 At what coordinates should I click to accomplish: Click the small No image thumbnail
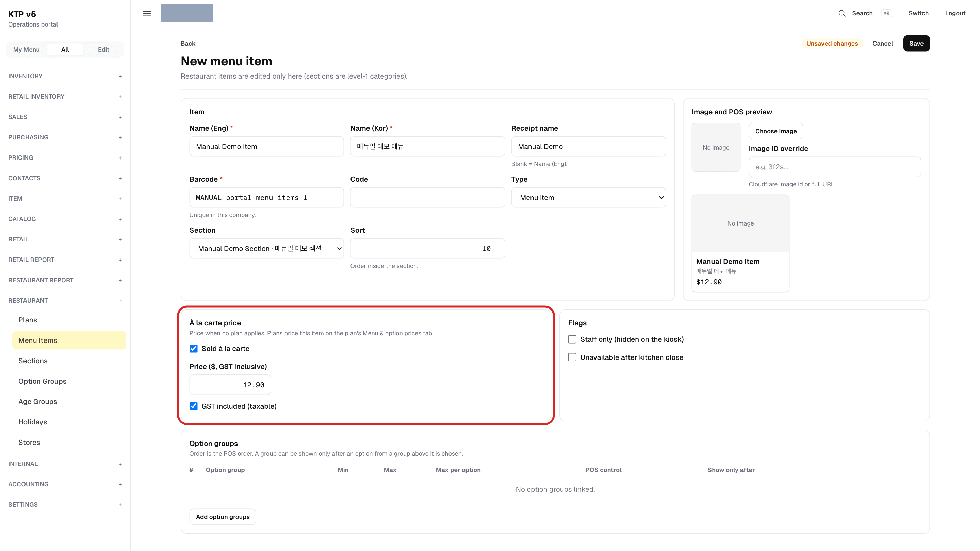(x=716, y=148)
